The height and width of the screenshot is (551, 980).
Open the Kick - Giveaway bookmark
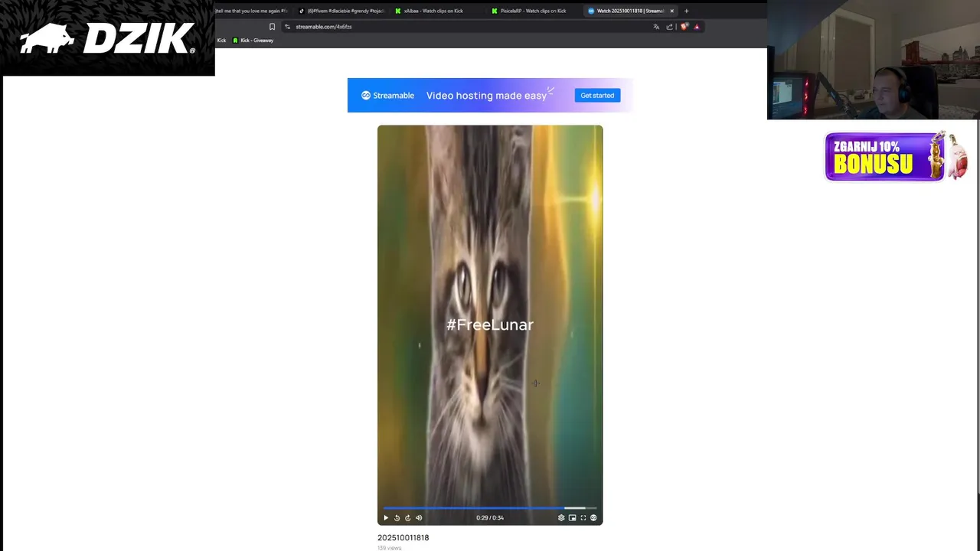(x=253, y=41)
